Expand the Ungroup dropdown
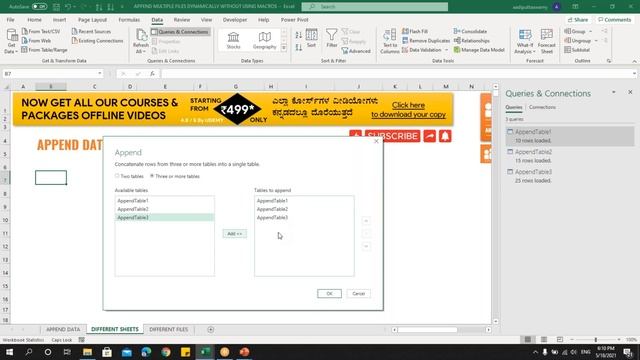Screen dimensions: 640x360 point(596,41)
